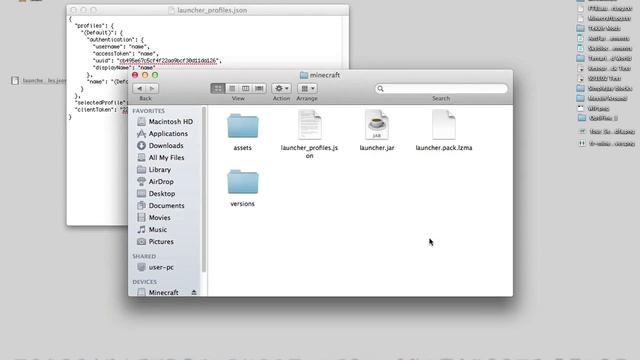Select the launcher.pack.lzma file icon
This screenshot has height=360, width=640.
coord(444,125)
